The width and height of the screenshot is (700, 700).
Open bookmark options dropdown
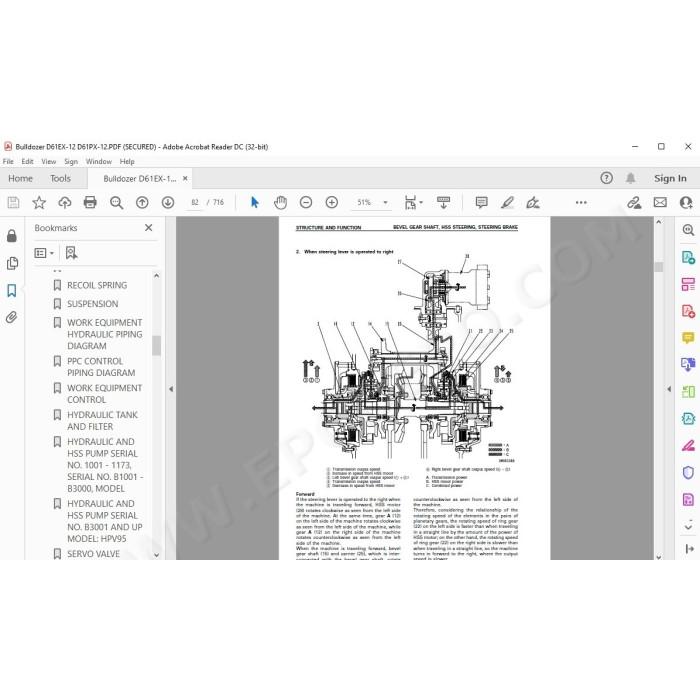tap(44, 253)
